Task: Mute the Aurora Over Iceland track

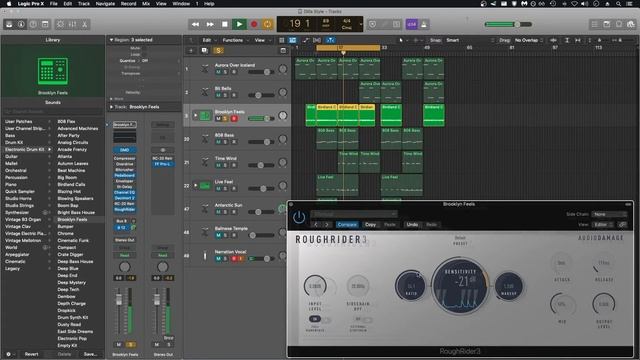Action: tap(218, 72)
